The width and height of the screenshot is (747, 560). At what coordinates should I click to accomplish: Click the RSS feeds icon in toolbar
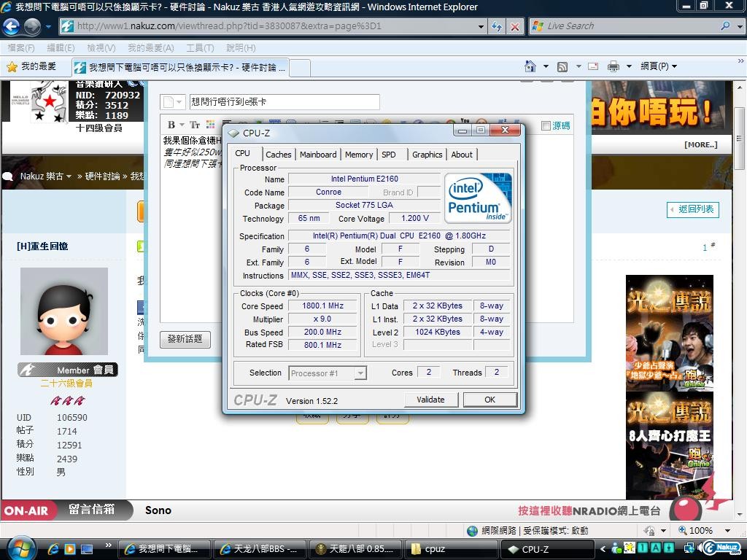click(562, 66)
